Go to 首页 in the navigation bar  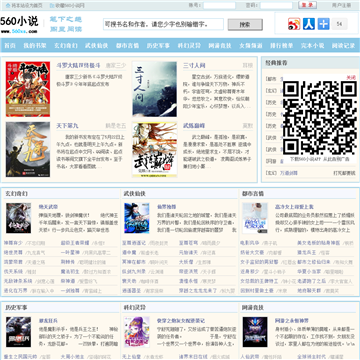pyautogui.click(x=10, y=46)
